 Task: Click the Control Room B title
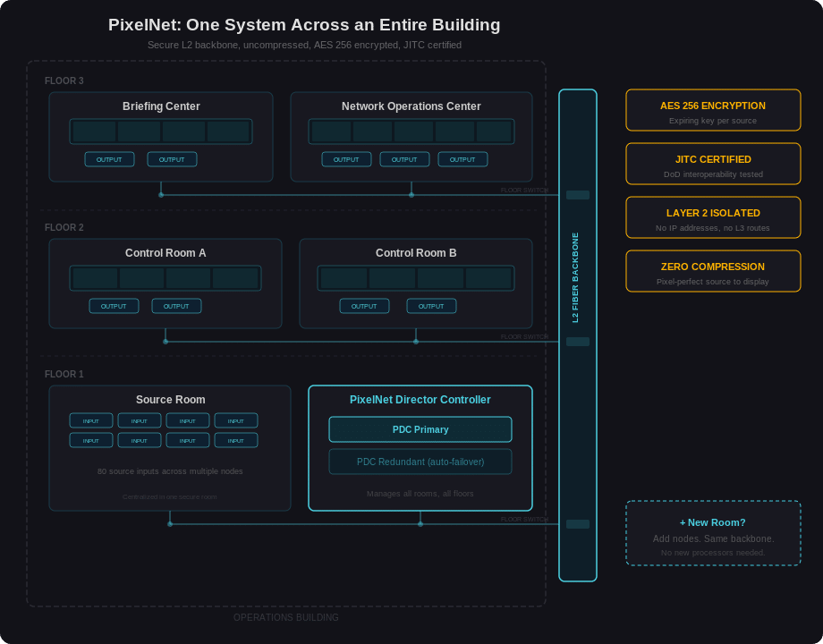416,253
